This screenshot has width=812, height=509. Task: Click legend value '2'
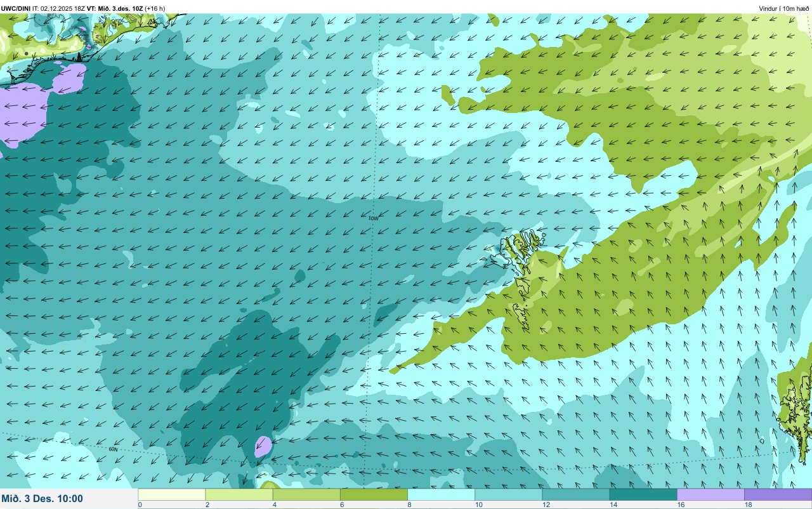tap(207, 505)
